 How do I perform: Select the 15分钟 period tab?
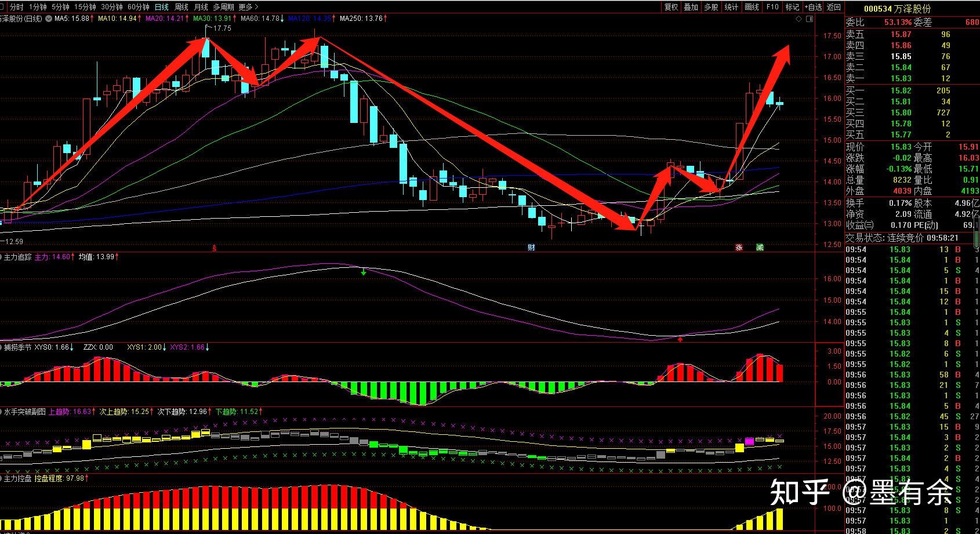[85, 7]
